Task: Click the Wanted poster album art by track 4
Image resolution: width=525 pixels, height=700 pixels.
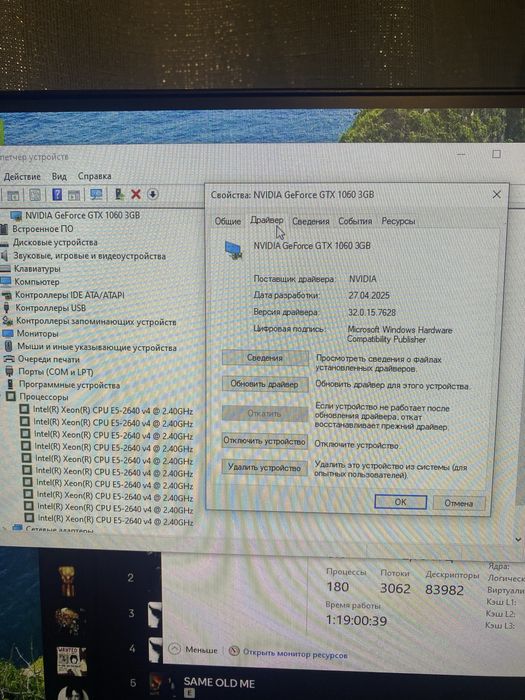Action: pos(71,661)
